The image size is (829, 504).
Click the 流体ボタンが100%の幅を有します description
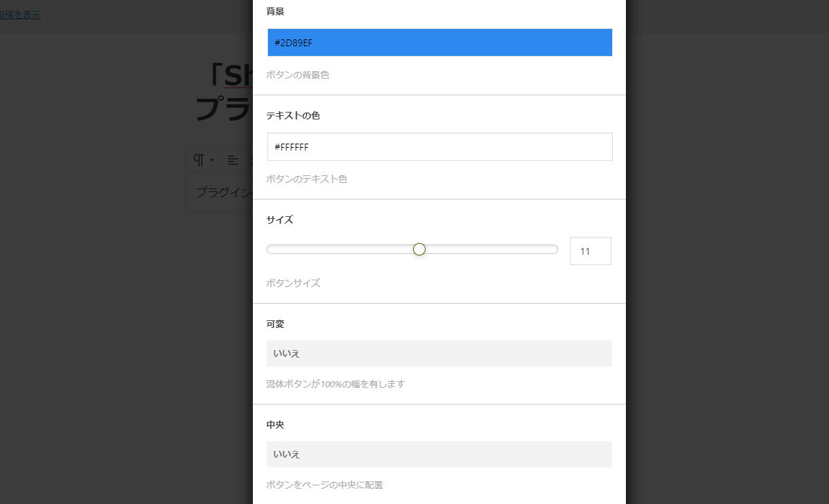335,384
